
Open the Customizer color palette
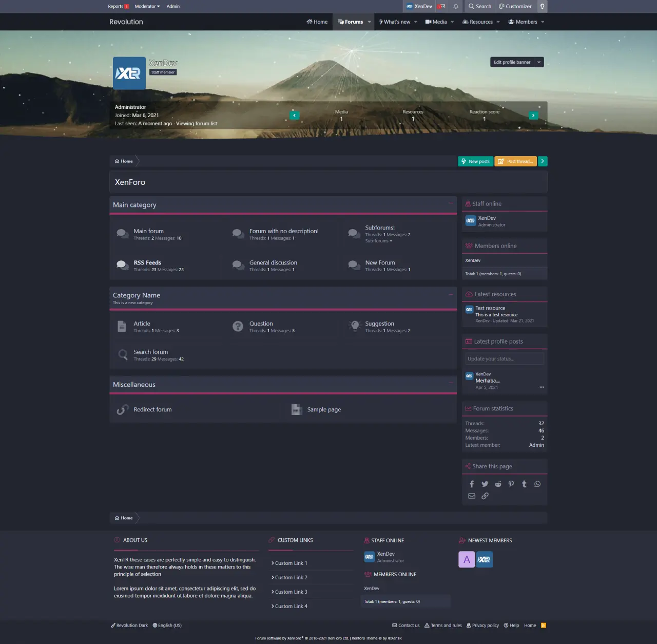515,7
